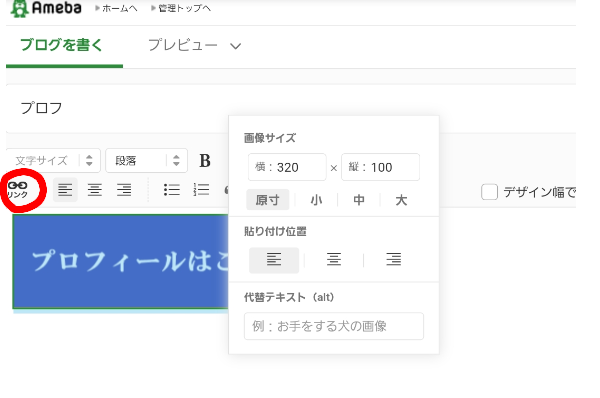Set image paste position right
600x398 pixels.
tap(393, 260)
